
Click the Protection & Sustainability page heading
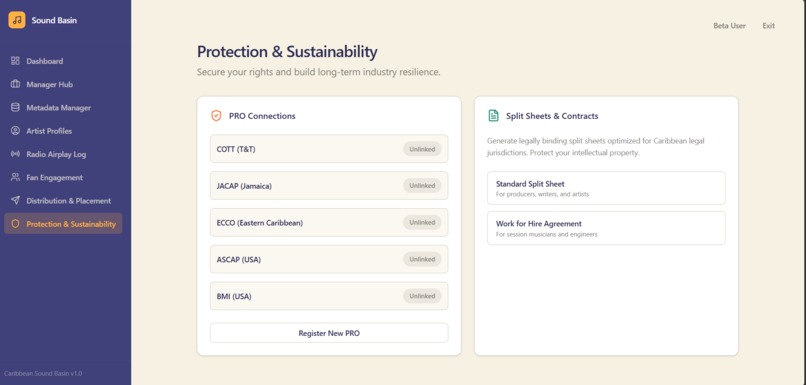287,51
